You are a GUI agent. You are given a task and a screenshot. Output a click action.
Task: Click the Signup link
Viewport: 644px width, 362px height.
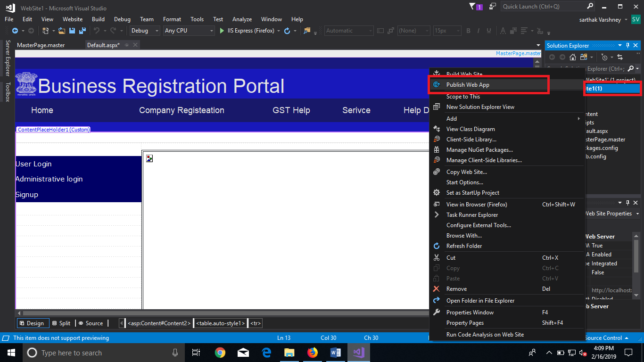coord(27,195)
